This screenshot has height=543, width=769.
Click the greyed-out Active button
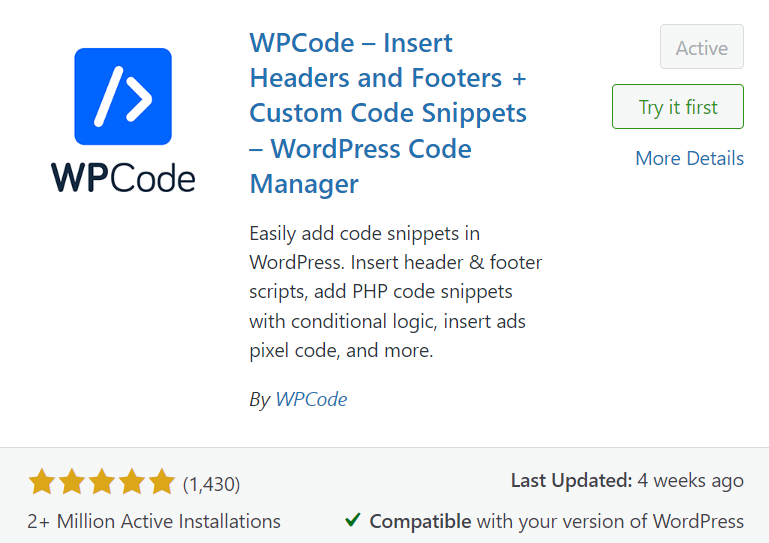coord(702,48)
